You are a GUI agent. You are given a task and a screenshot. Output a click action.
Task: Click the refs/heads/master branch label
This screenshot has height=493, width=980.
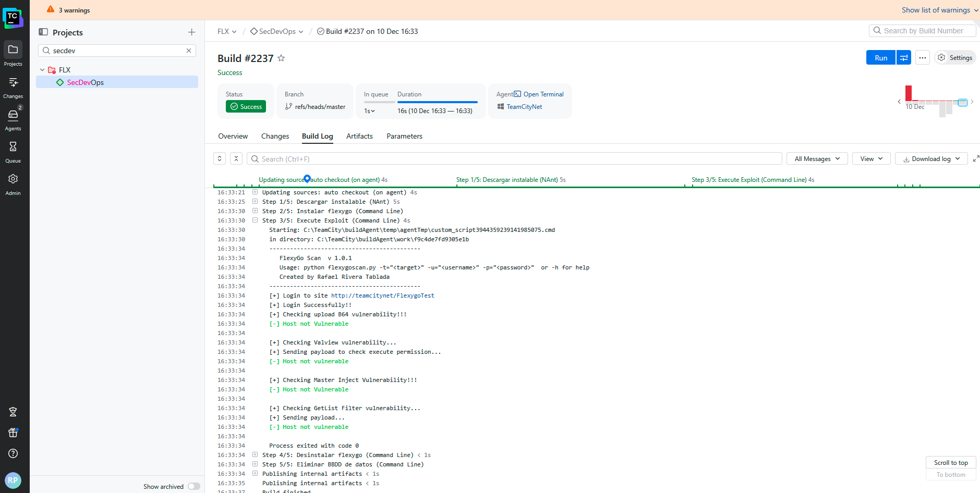320,107
